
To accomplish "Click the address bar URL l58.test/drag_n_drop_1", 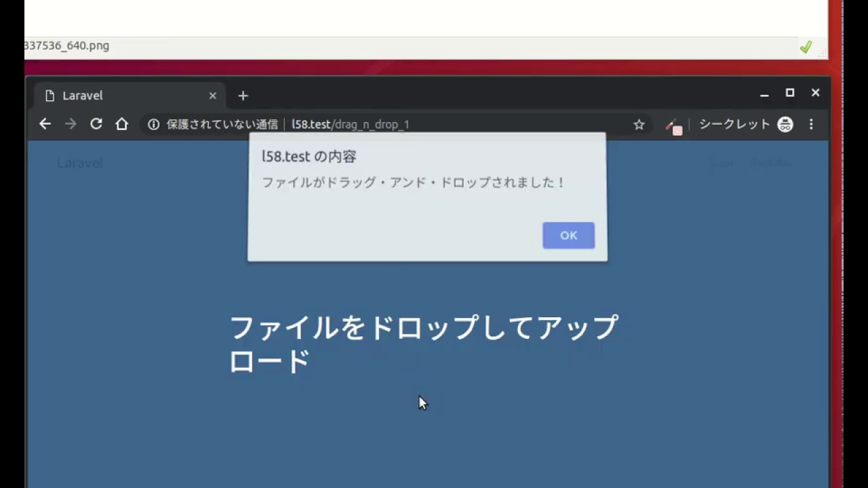I will (x=351, y=124).
